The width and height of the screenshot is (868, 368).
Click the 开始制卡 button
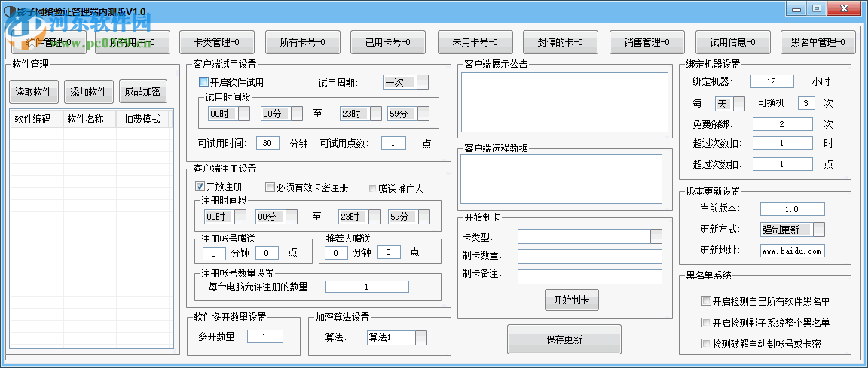click(572, 300)
